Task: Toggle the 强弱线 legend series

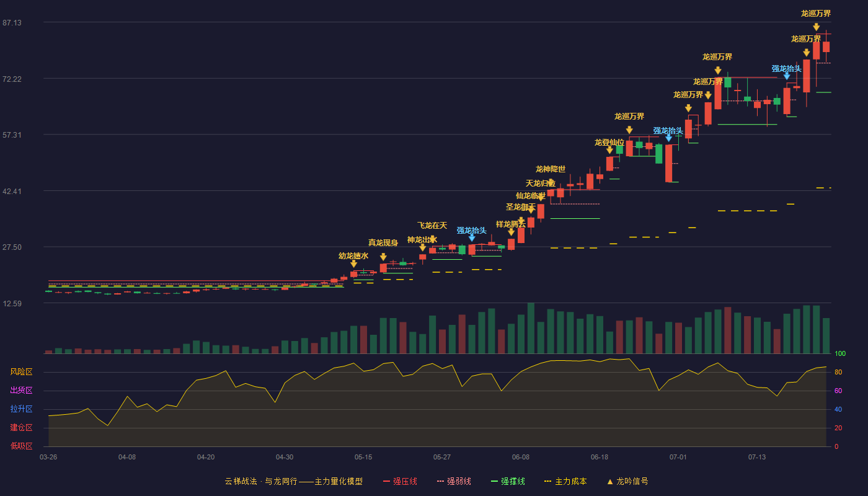Action: (454, 481)
